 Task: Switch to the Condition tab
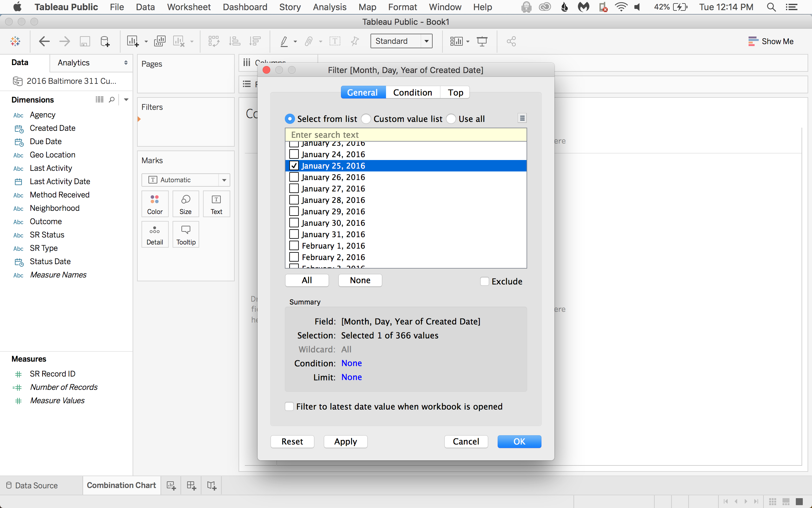click(413, 92)
